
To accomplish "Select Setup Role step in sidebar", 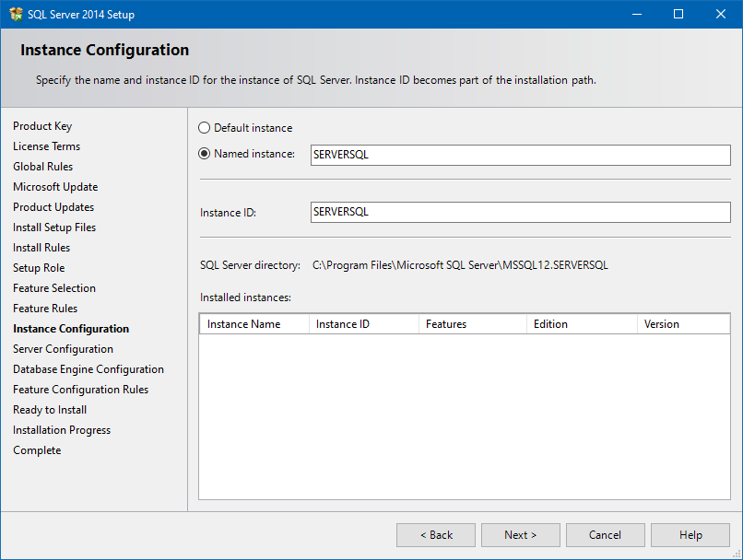I will click(x=39, y=268).
